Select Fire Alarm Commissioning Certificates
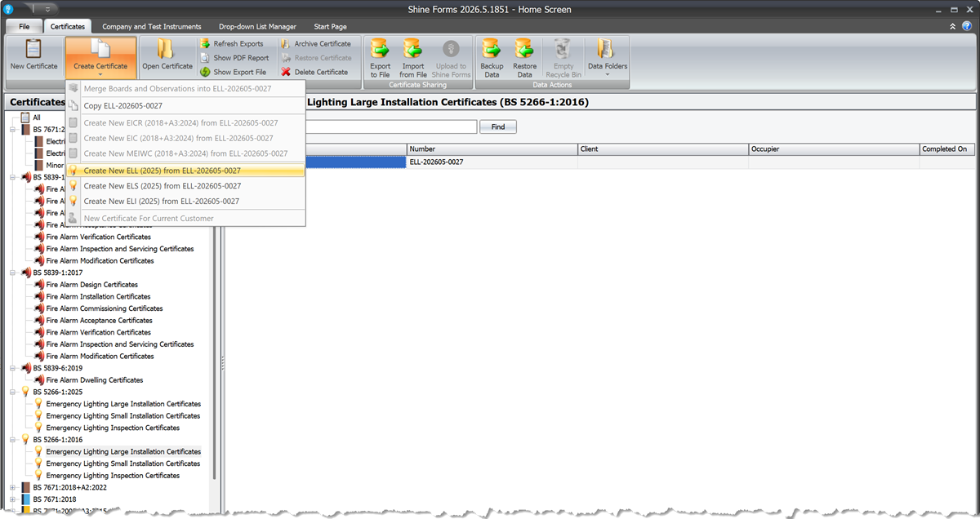This screenshot has width=980, height=519. click(105, 308)
